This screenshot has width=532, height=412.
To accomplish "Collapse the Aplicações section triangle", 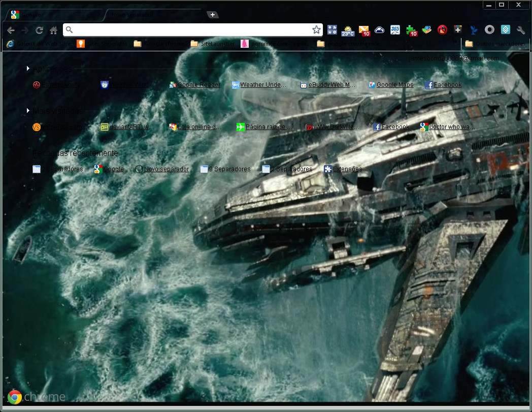I will tap(28, 69).
